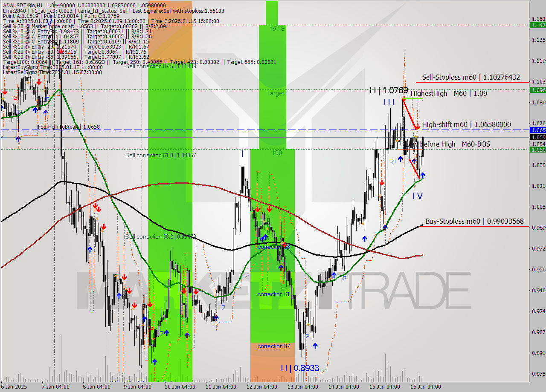This screenshot has height=392, width=546.
Task: Click the 0.924 price axis label
Action: click(x=538, y=311)
